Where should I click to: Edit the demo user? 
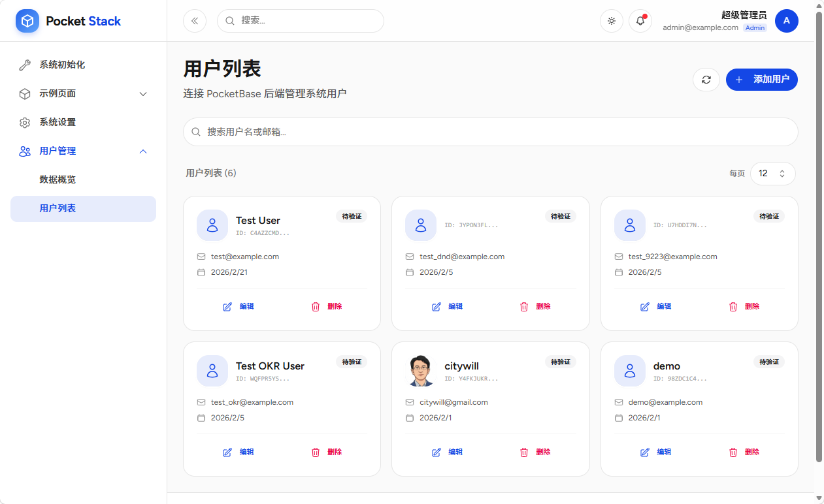[x=655, y=452]
